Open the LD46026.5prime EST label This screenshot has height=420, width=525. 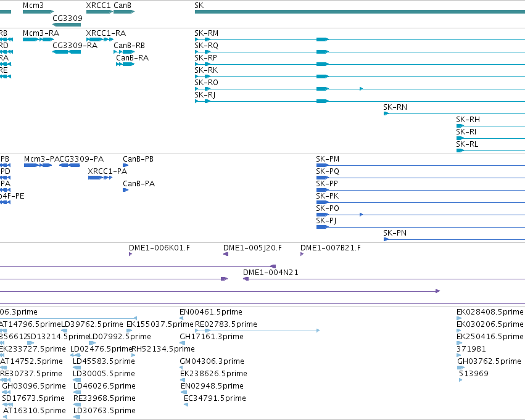(104, 387)
